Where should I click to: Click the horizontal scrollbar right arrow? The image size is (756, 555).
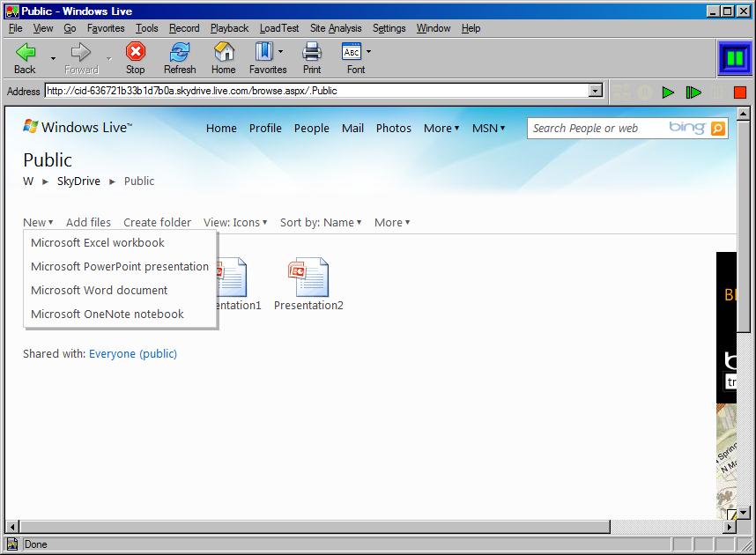pyautogui.click(x=730, y=527)
